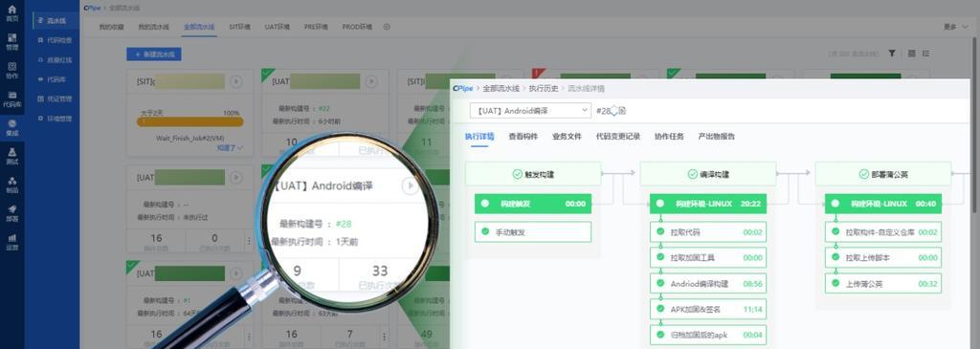The width and height of the screenshot is (980, 349).
Task: Click the 知道了 link in SIT card
Action: pyautogui.click(x=230, y=148)
